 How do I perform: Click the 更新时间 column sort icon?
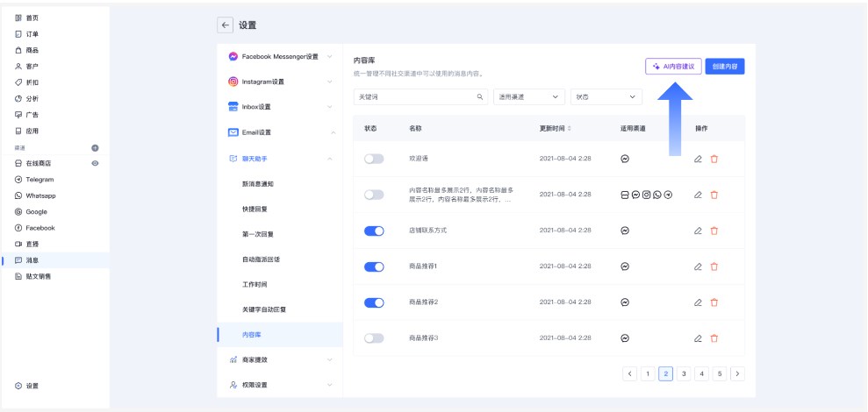click(569, 128)
